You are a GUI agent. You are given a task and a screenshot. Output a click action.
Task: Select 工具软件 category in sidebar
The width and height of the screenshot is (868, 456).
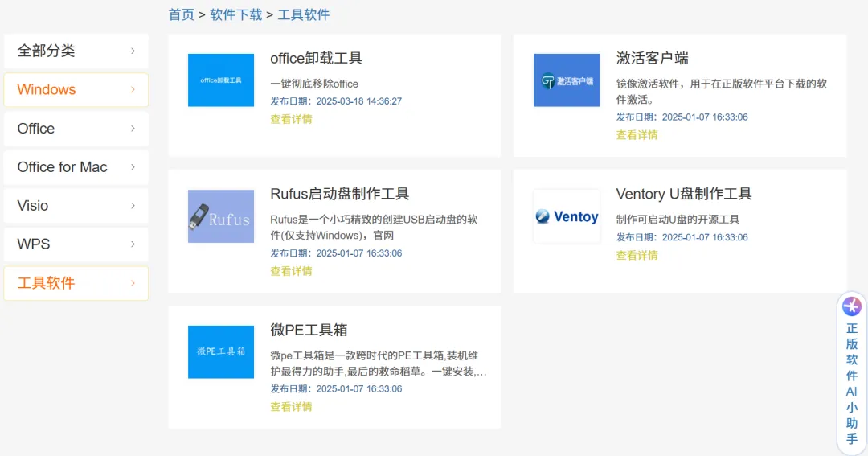coord(76,283)
